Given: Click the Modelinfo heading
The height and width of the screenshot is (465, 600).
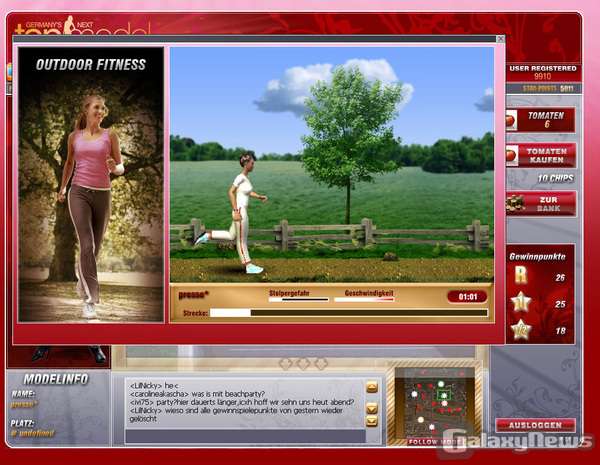Looking at the screenshot, I should [x=56, y=379].
